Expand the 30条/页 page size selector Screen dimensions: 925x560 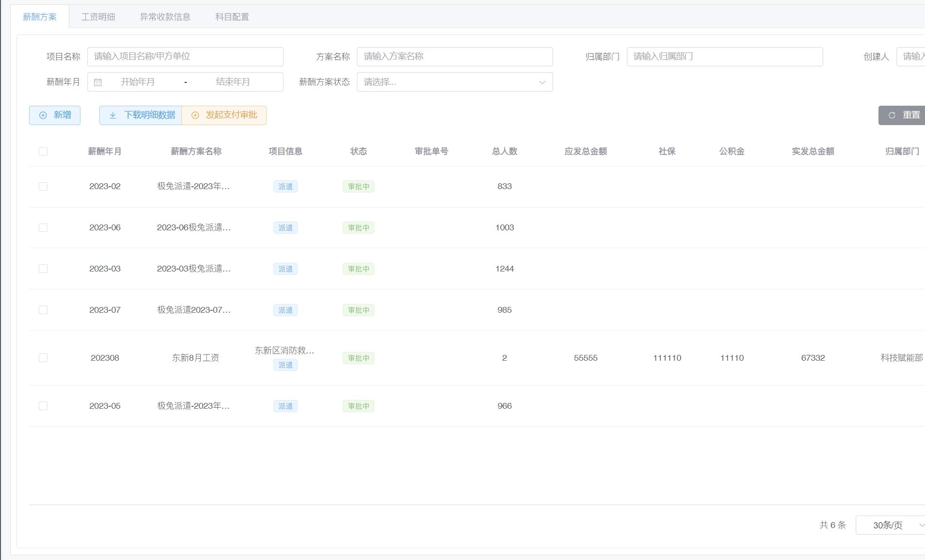point(891,525)
